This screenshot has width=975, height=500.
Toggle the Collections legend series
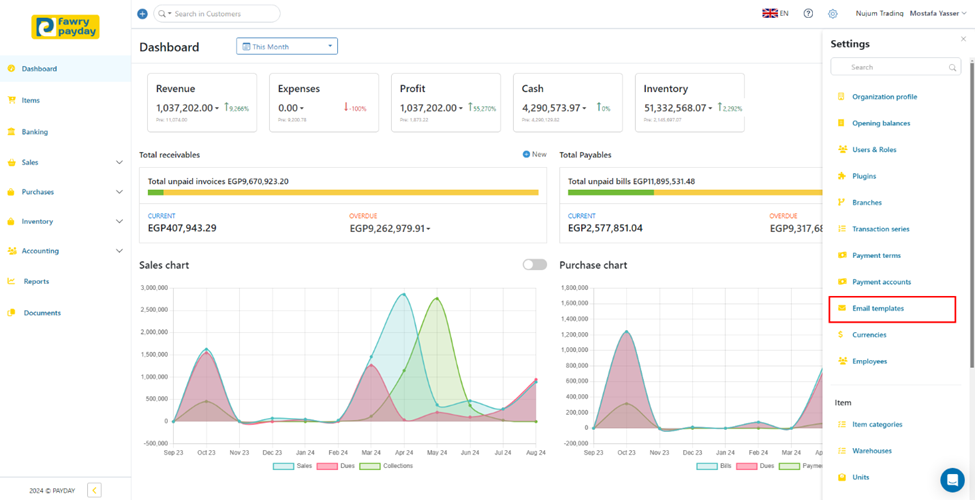[386, 466]
